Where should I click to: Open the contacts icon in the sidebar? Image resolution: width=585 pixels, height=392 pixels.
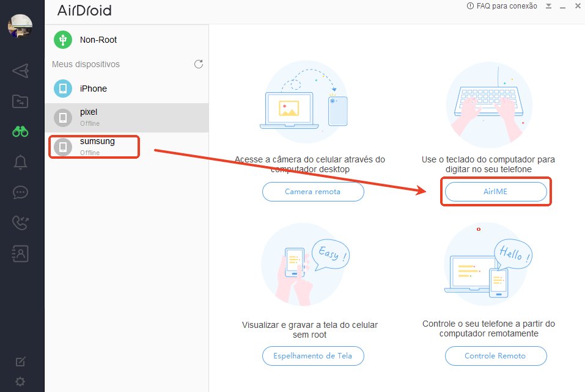coord(20,253)
